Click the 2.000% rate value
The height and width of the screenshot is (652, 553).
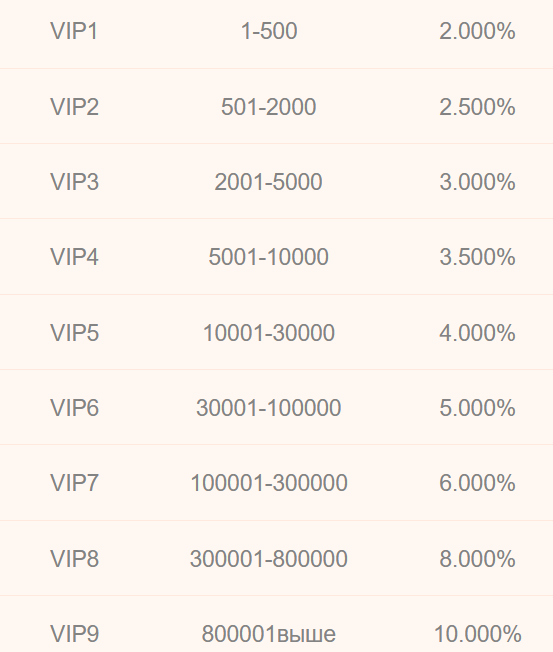(477, 31)
